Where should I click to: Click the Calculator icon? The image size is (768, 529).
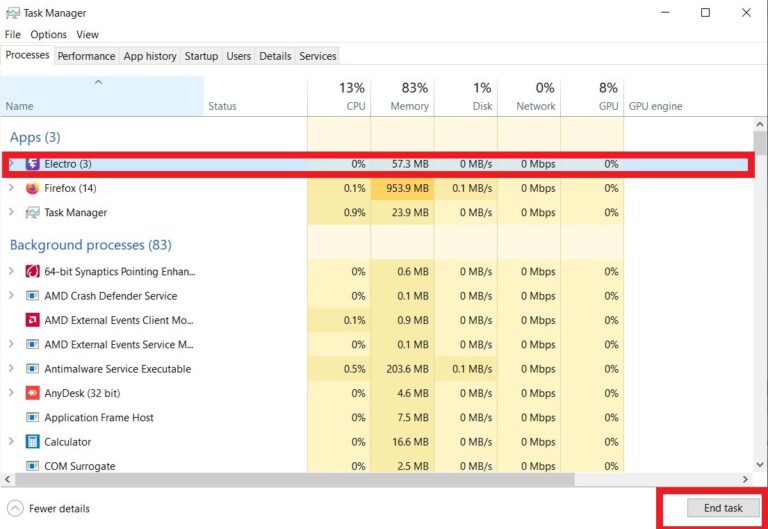(x=32, y=442)
